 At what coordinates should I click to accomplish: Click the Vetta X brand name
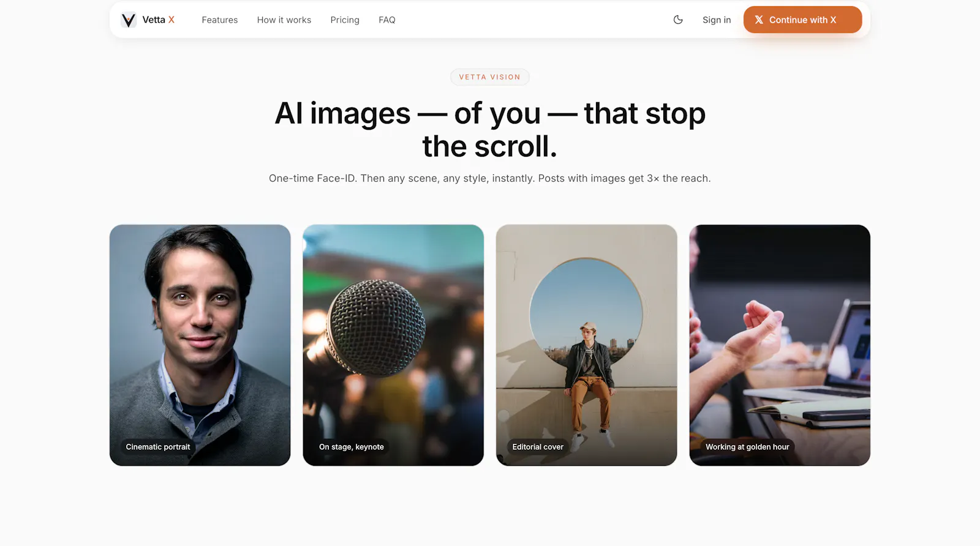[x=159, y=20]
